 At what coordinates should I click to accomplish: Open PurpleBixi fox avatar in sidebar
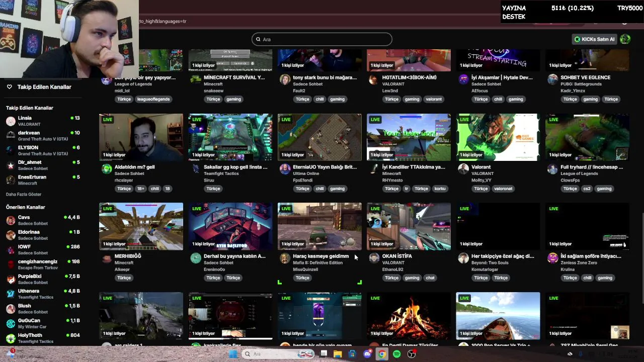pos(11,279)
